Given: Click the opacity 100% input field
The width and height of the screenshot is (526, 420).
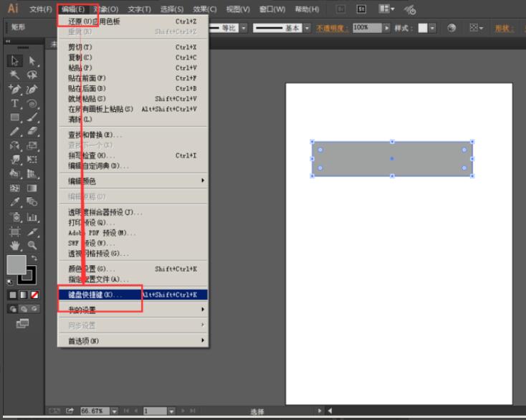Looking at the screenshot, I should click(x=368, y=28).
